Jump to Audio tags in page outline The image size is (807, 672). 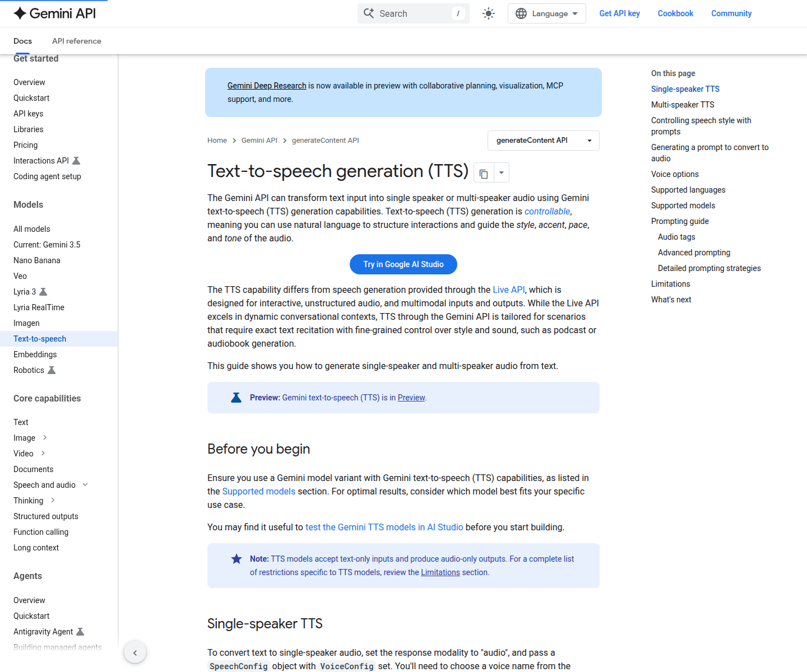point(676,237)
